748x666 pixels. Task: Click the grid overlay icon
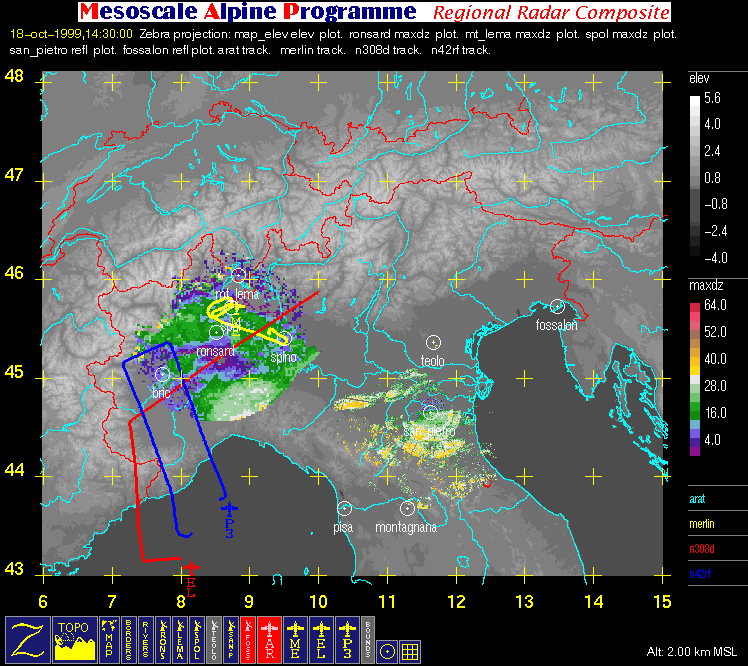(410, 652)
